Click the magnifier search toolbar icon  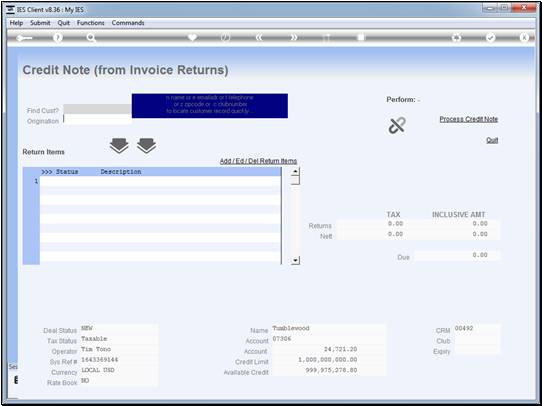coord(91,38)
